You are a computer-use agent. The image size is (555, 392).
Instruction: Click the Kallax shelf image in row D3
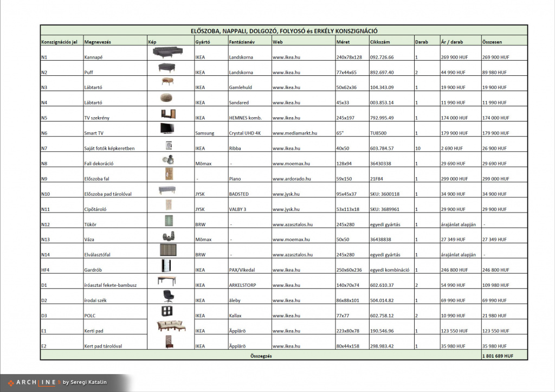click(x=167, y=311)
